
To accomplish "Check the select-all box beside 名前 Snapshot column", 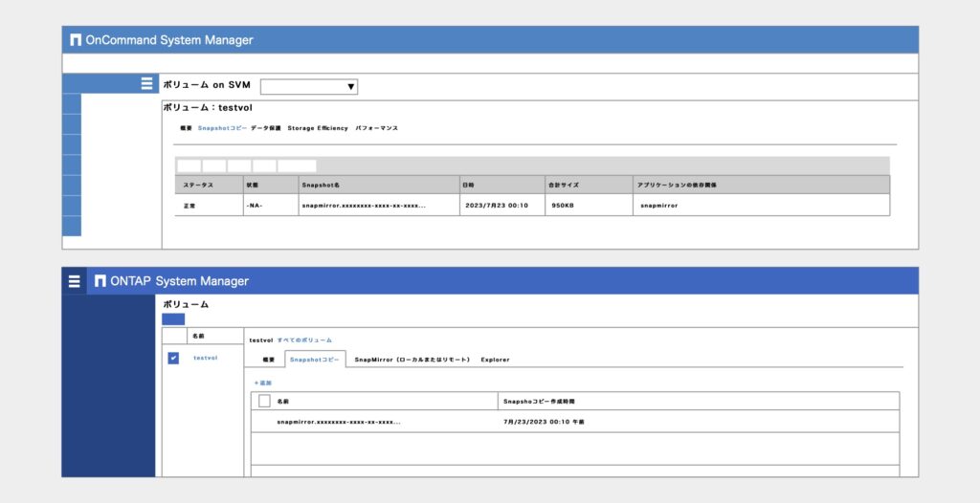I will pyautogui.click(x=264, y=401).
